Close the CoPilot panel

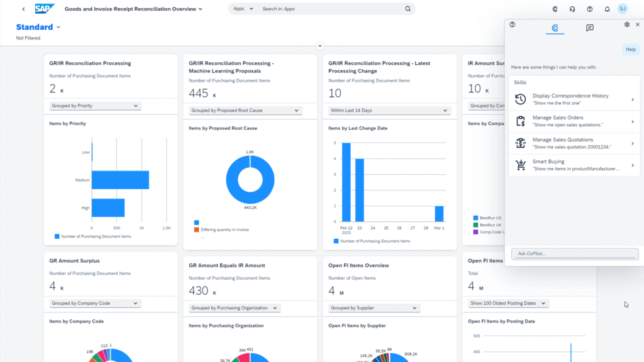[x=638, y=25]
